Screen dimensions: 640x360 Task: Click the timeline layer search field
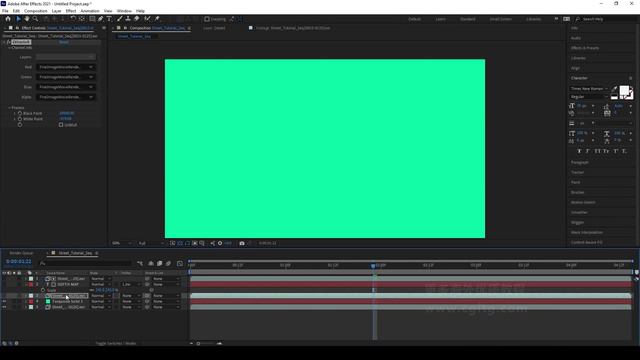[86, 264]
